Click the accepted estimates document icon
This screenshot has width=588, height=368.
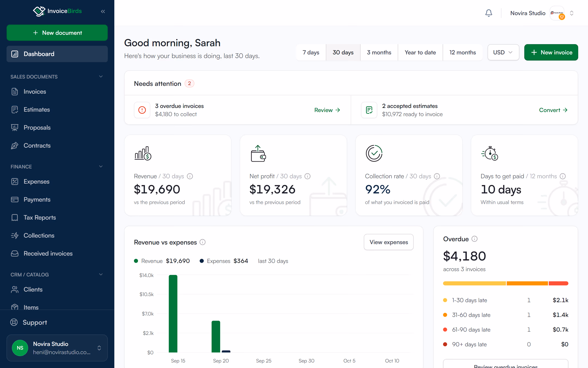[369, 110]
